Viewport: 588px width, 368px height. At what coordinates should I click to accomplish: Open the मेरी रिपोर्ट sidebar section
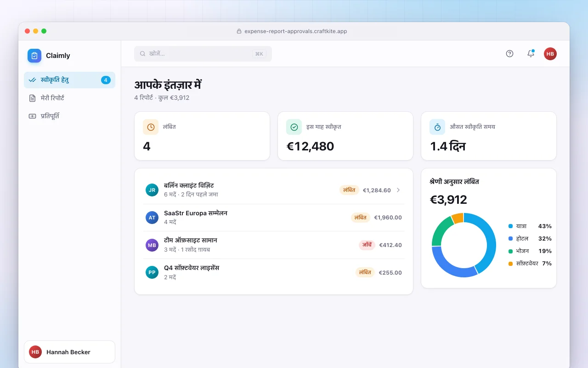[69, 98]
